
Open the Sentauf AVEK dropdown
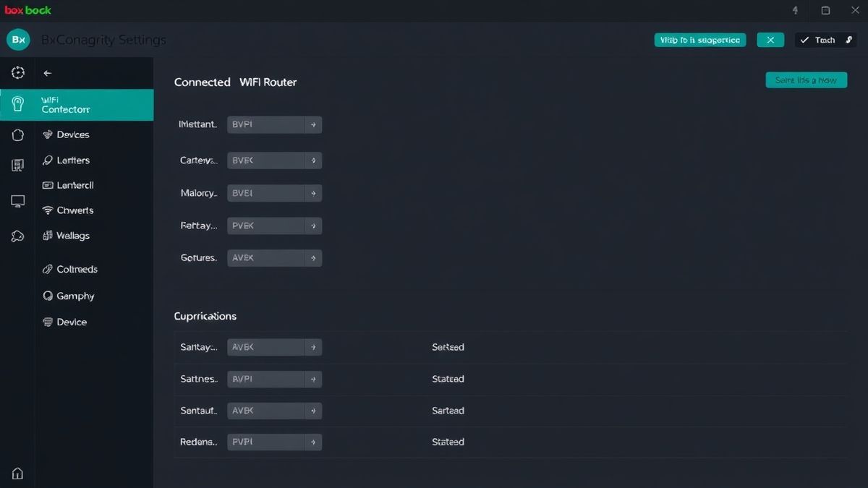click(275, 411)
